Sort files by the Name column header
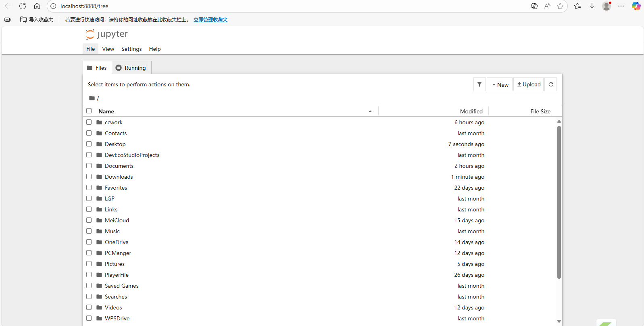Image resolution: width=644 pixels, height=326 pixels. pos(231,111)
